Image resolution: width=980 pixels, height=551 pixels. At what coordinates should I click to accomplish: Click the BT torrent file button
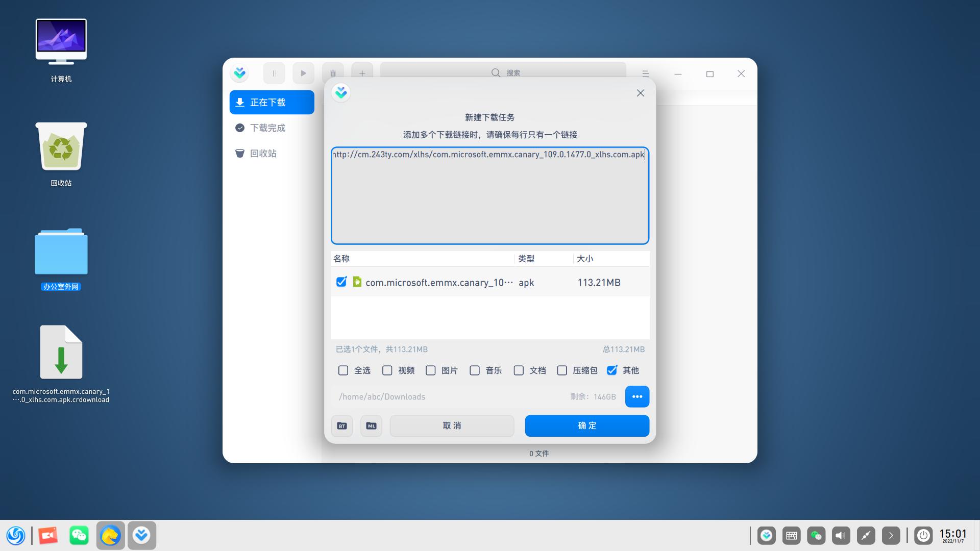342,426
